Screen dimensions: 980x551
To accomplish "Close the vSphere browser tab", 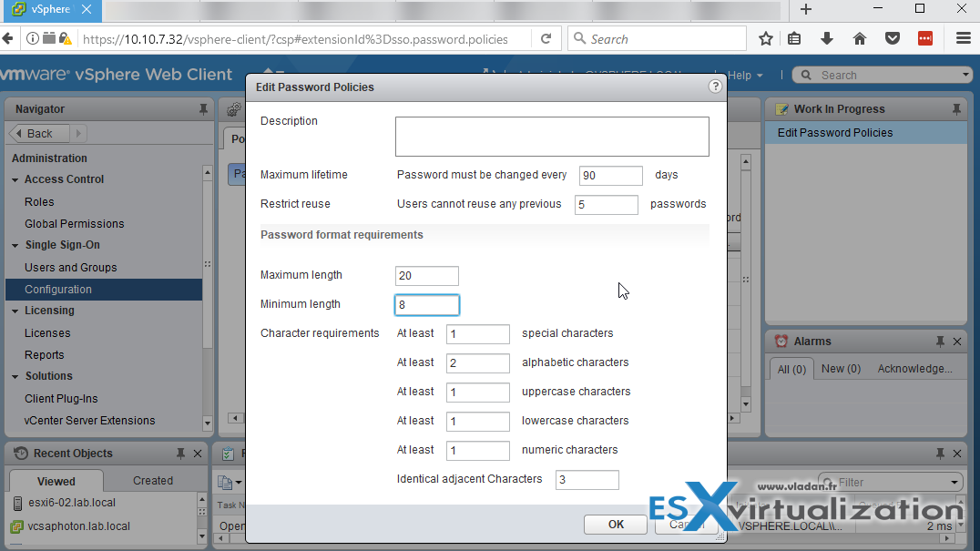I will 87,9.
